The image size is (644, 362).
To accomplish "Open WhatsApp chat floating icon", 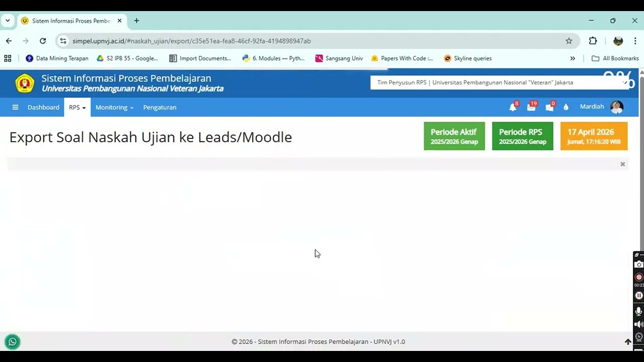I will pyautogui.click(x=13, y=342).
